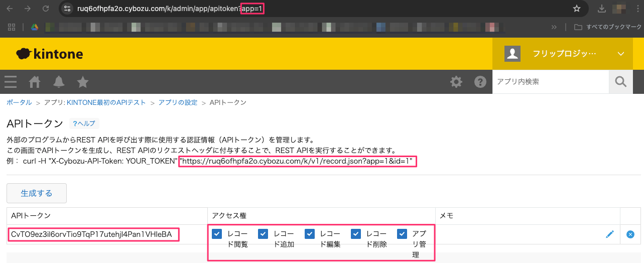The image size is (644, 263).
Task: Bookmark this page with star icon
Action: click(577, 9)
